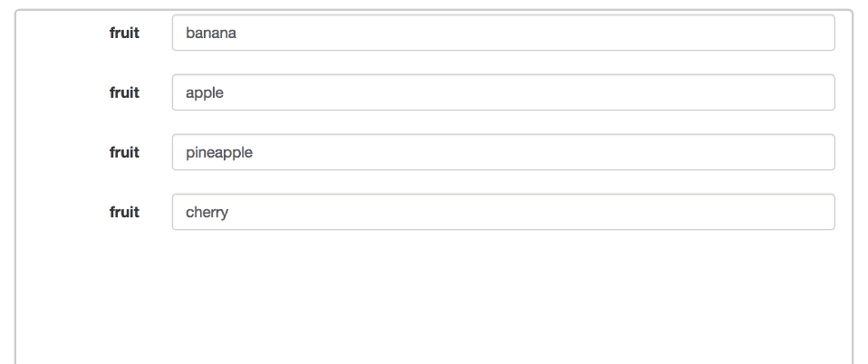Activate the third fruit text field
Viewport: 868px width, 364px height.
(x=503, y=152)
